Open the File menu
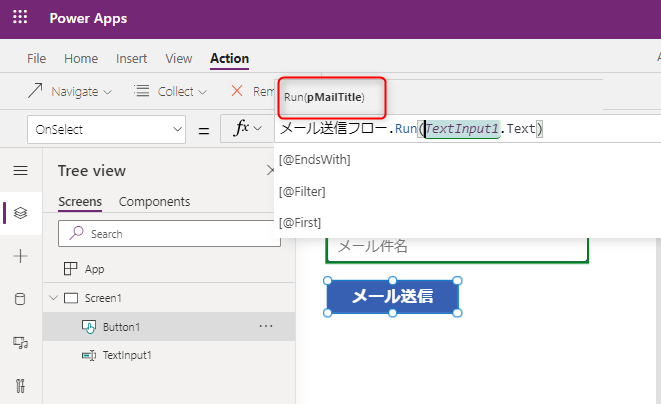This screenshot has width=661, height=404. click(x=36, y=59)
